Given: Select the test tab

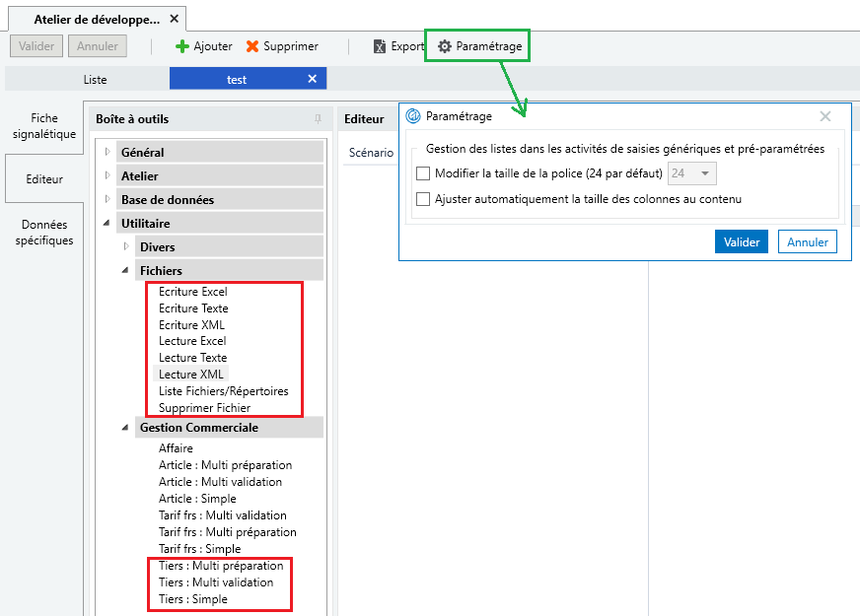Looking at the screenshot, I should [x=237, y=80].
